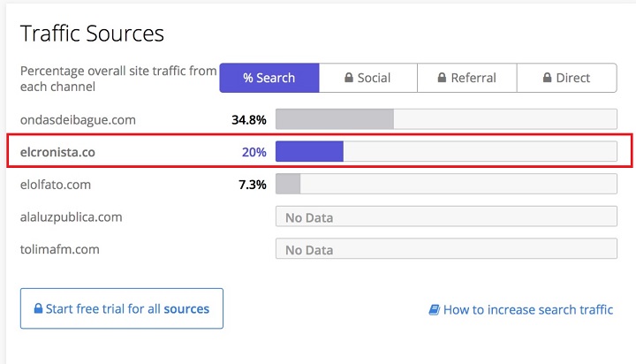
Task: Open the Referral channel tab
Action: click(x=466, y=78)
